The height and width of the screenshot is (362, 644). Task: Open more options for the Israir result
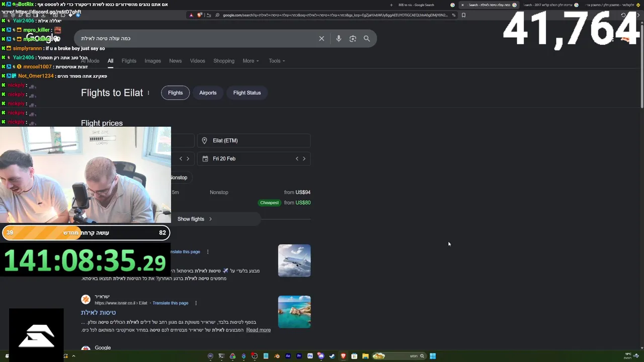(196, 303)
